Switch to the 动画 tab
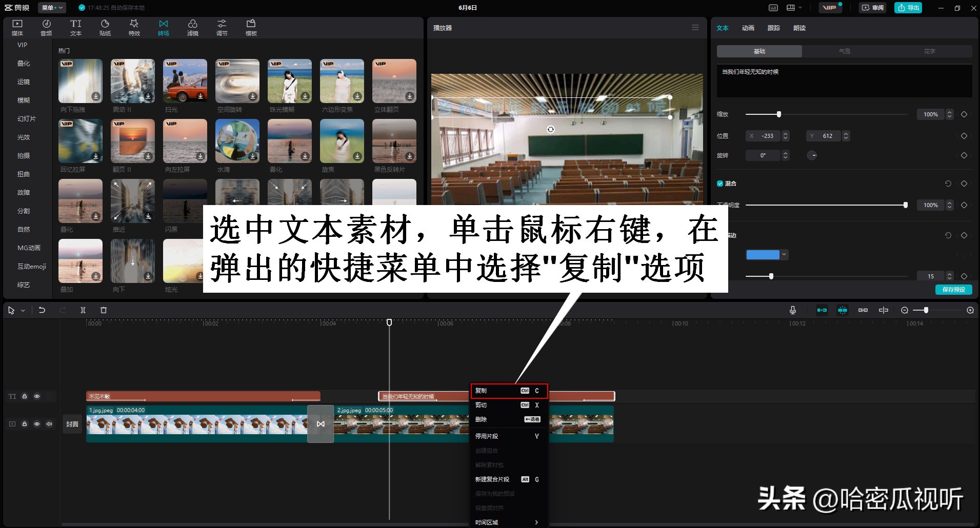980x528 pixels. point(748,28)
